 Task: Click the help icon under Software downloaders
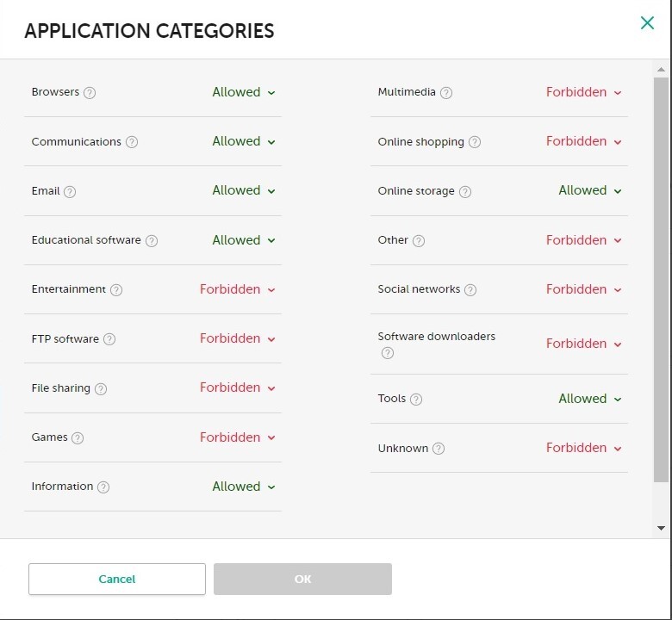tap(388, 353)
